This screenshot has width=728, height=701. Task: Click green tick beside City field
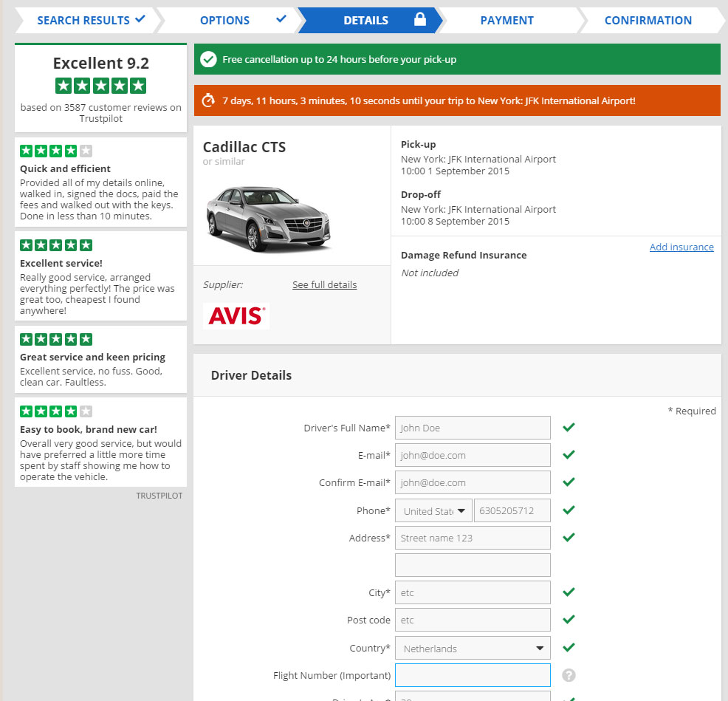click(x=569, y=592)
